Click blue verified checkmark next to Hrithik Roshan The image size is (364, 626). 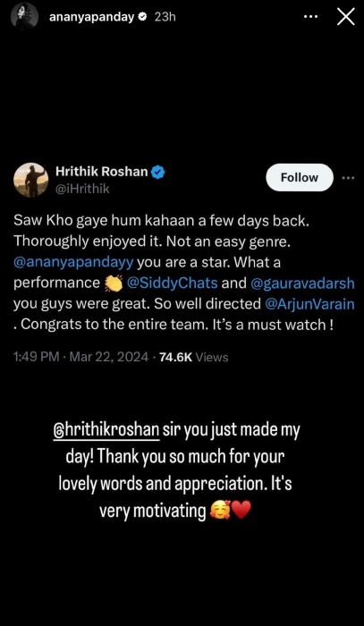click(159, 172)
